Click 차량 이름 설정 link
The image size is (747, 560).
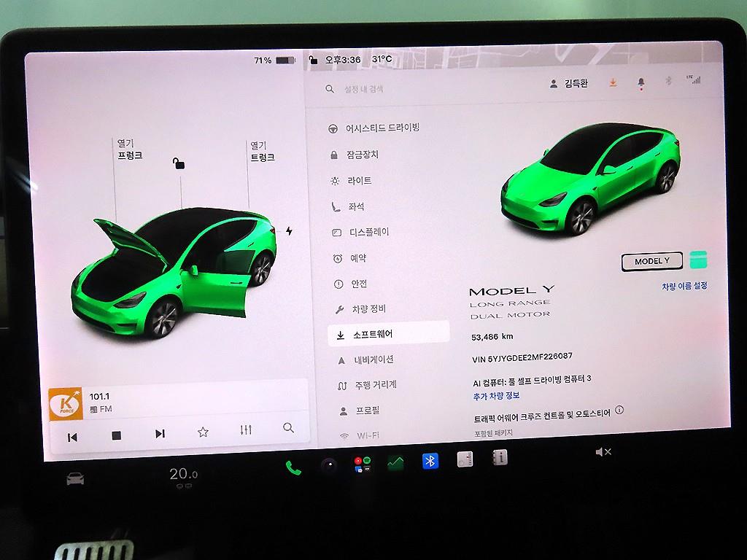[x=684, y=286]
